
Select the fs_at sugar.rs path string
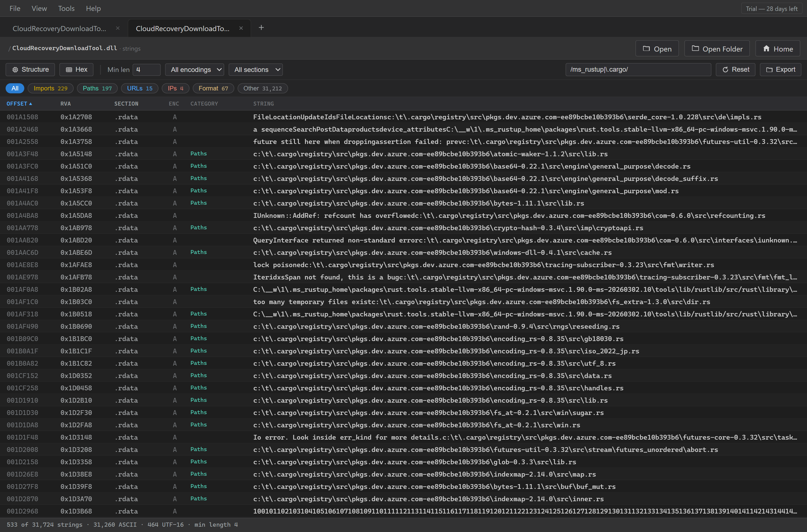pyautogui.click(x=428, y=412)
